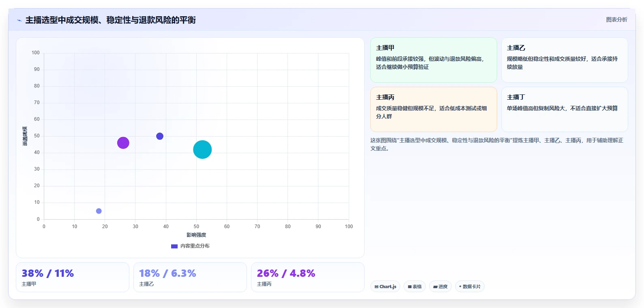This screenshot has height=308, width=644.
Task: Click the icon in the 进度 tag
Action: tap(435, 287)
